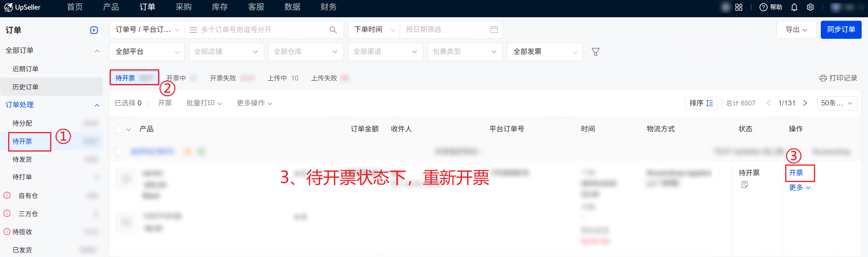Check the first order row checkbox

[118, 151]
